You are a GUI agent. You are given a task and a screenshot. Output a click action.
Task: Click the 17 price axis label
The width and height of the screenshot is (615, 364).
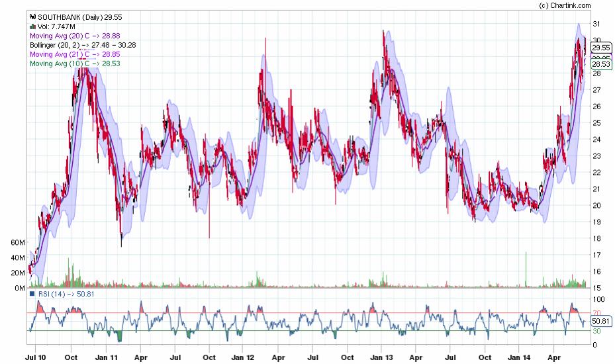(x=596, y=255)
